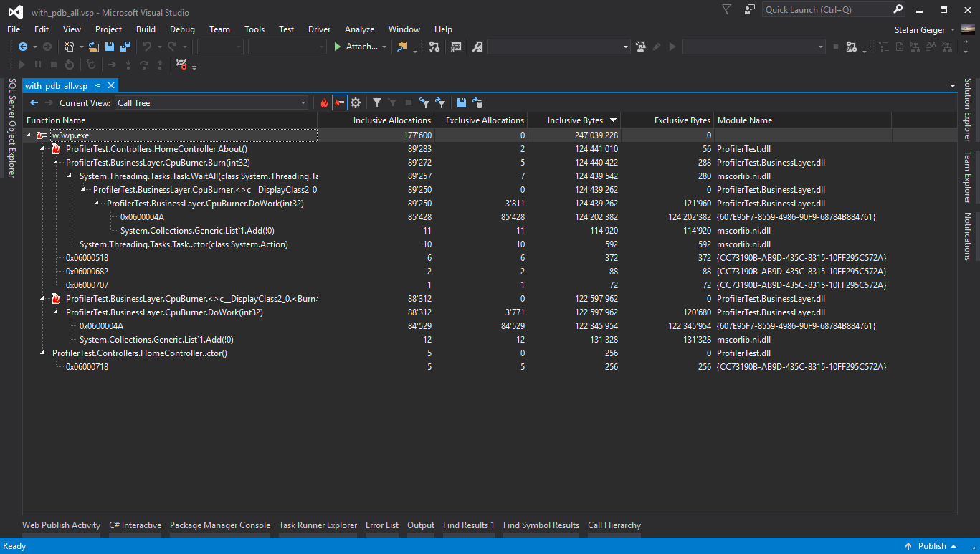Viewport: 980px width, 554px height.
Task: Click the report back arrow beside Current View
Action: click(34, 102)
